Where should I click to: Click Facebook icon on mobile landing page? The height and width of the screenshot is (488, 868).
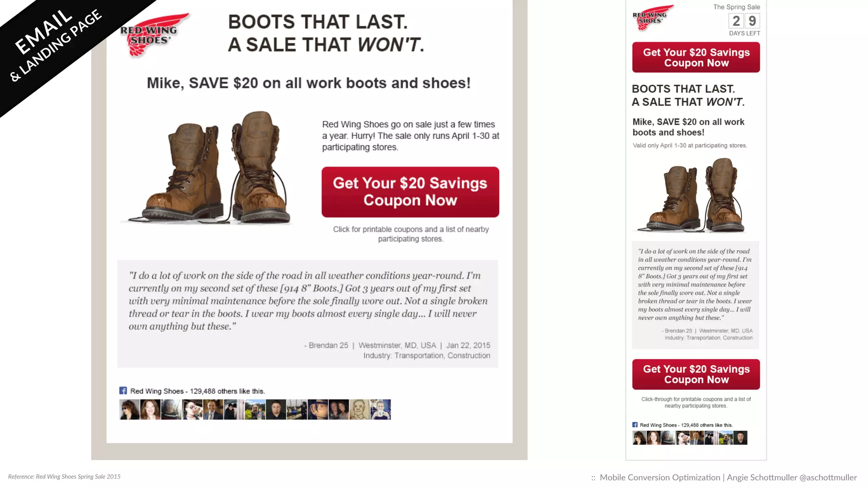635,424
